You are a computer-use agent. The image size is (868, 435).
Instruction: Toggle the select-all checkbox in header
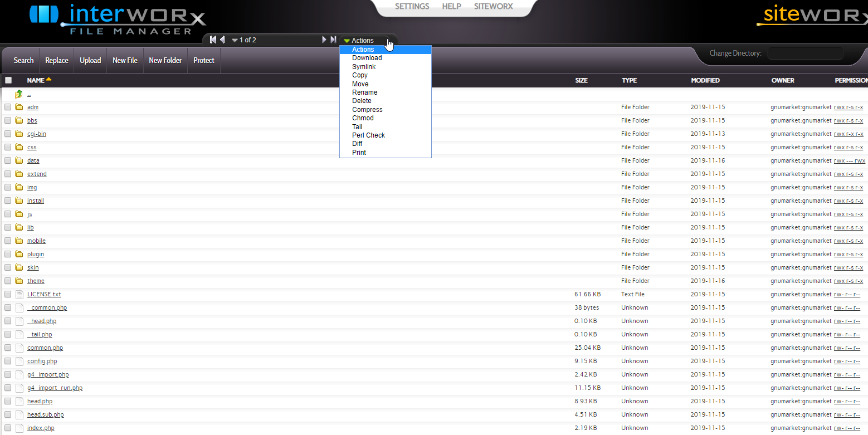click(8, 80)
